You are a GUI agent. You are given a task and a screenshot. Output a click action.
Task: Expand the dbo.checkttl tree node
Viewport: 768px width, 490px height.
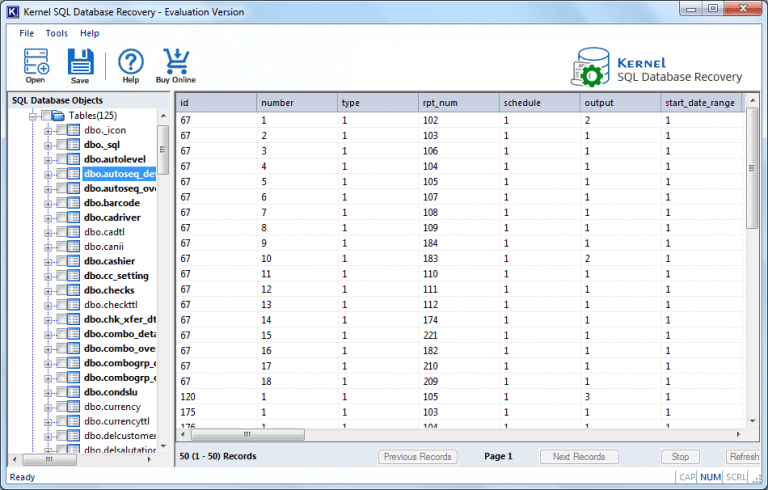(x=48, y=306)
